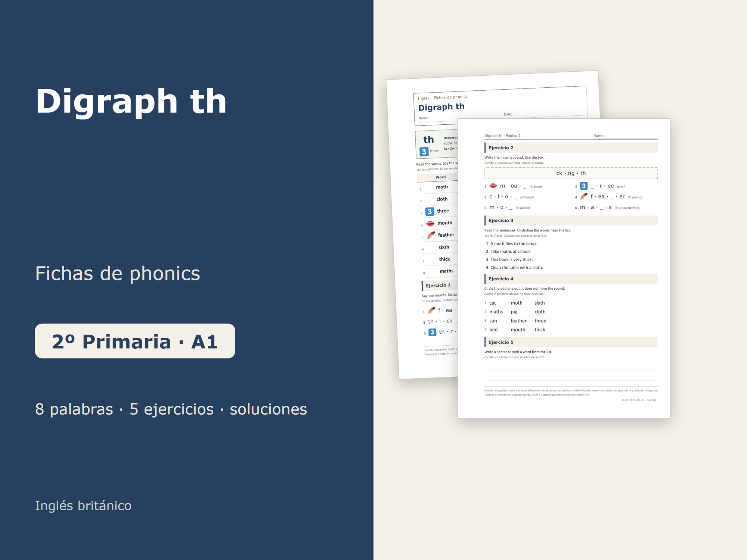747x560 pixels.
Task: Click '8 palabras · 5 ejercicios · soluciones' line
Action: (x=171, y=409)
